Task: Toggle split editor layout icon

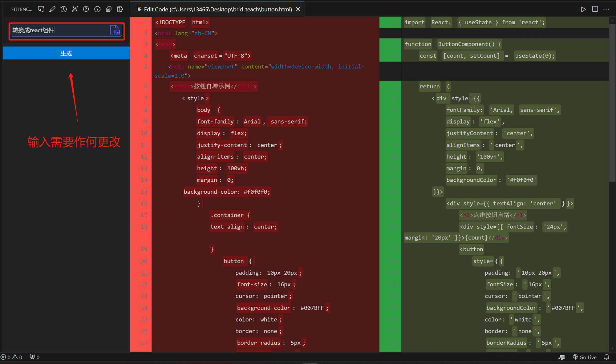Action: tap(595, 9)
